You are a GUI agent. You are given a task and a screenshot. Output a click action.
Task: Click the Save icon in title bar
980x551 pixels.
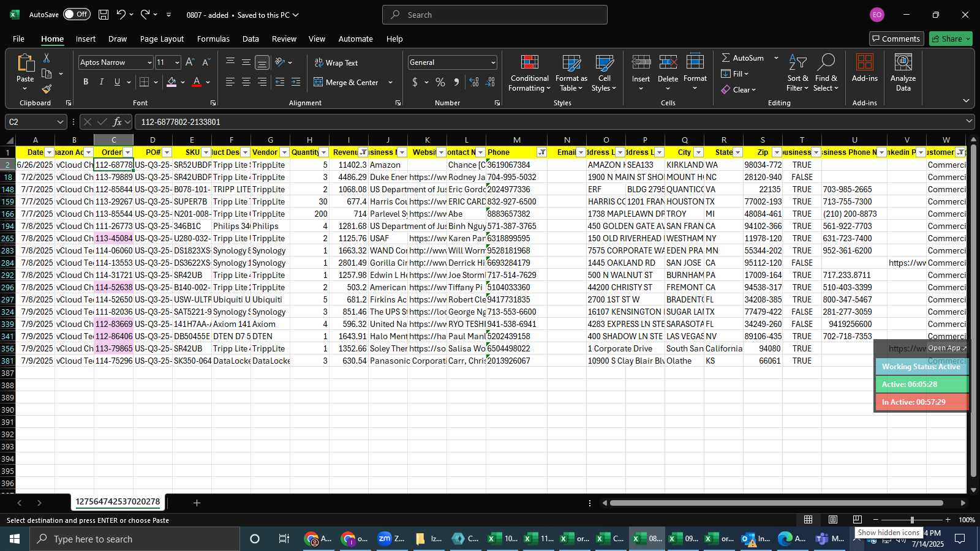(104, 15)
